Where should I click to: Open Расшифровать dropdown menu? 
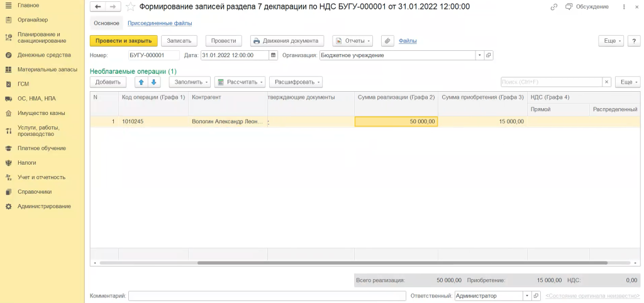tap(296, 82)
